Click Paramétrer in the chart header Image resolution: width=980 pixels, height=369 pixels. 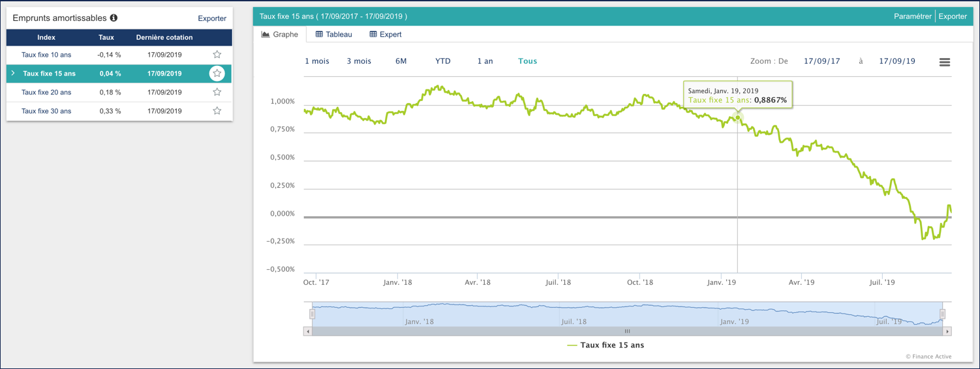click(912, 16)
